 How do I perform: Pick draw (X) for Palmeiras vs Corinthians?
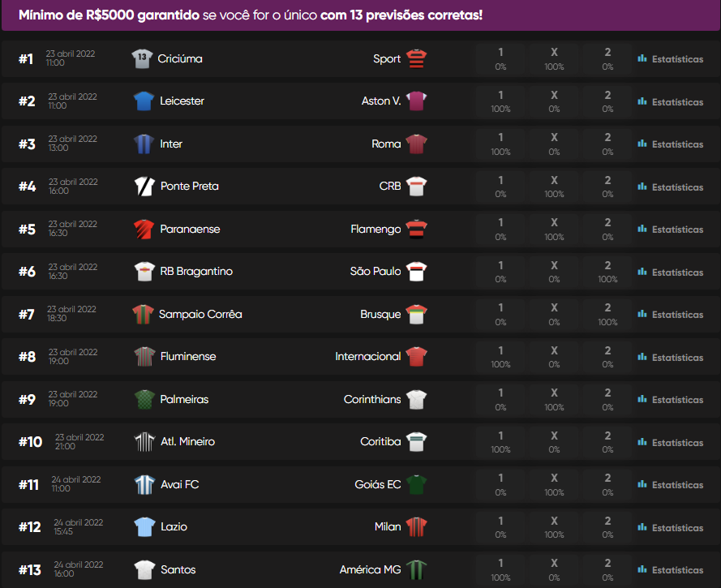(554, 399)
